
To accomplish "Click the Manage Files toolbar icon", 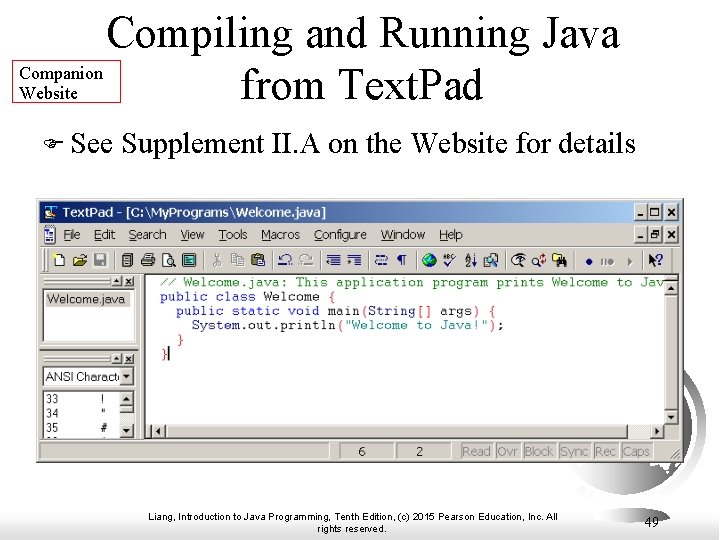I will pos(127,260).
